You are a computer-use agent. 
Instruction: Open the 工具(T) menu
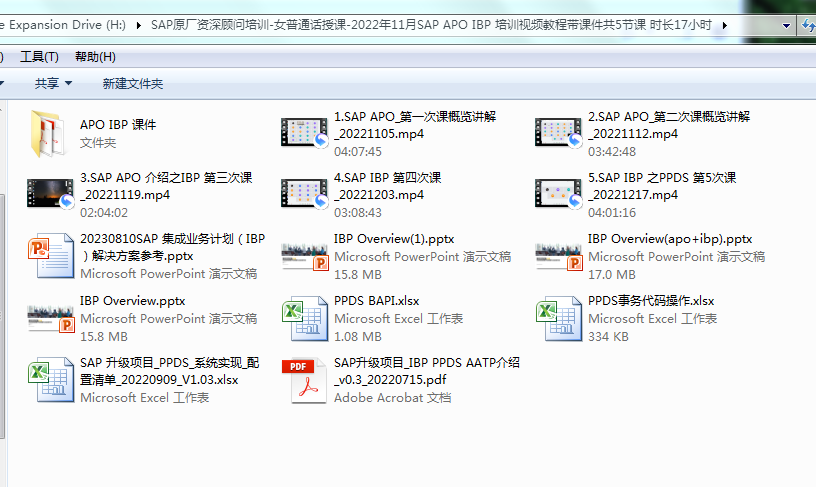(39, 57)
